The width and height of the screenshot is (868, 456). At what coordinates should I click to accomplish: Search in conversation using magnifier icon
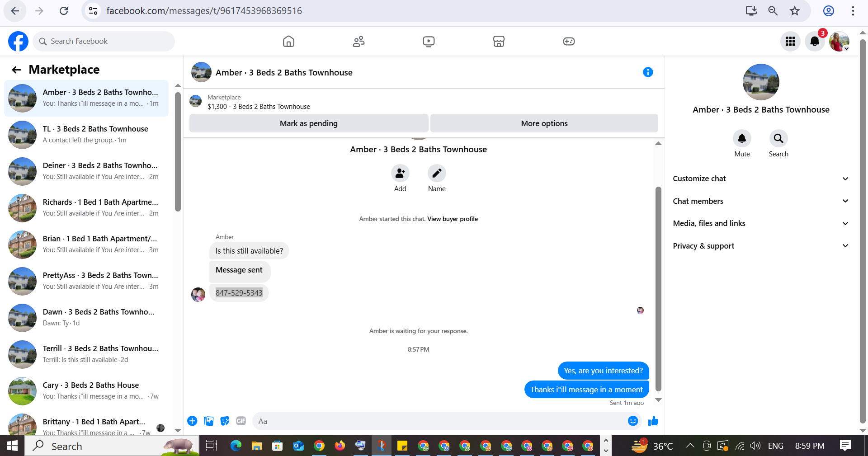tap(778, 138)
